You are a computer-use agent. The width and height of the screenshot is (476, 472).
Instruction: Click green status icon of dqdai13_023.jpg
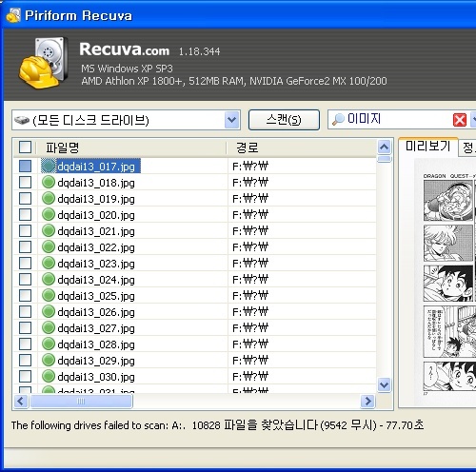[49, 264]
